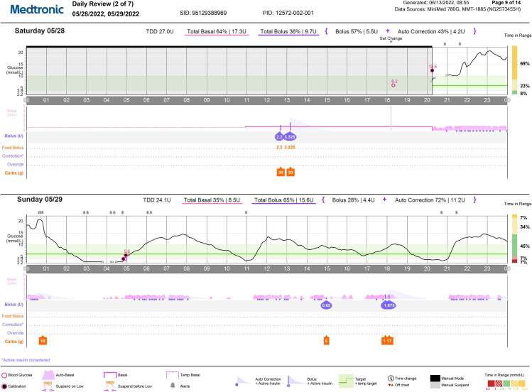Select the 1.875 U bolus bubble on Sunday
This screenshot has height=392, width=532.
pos(389,305)
